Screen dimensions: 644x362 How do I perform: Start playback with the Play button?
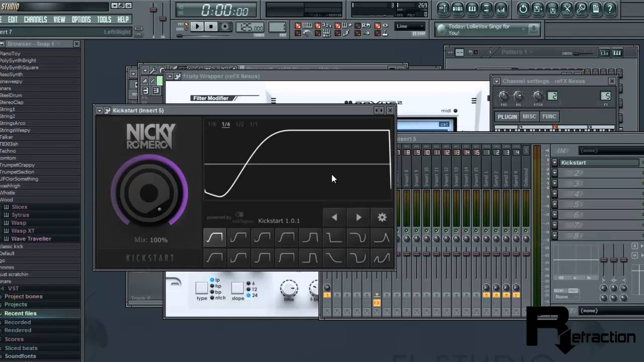click(197, 27)
